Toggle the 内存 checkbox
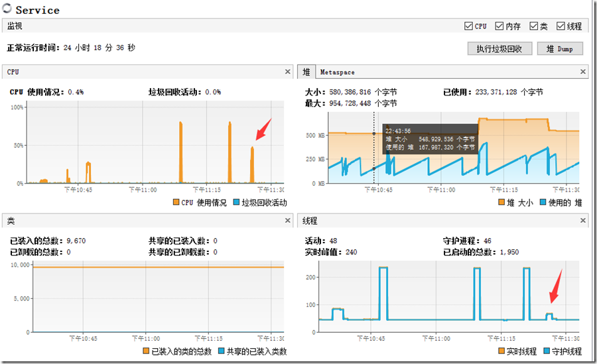597x364 pixels. click(499, 26)
